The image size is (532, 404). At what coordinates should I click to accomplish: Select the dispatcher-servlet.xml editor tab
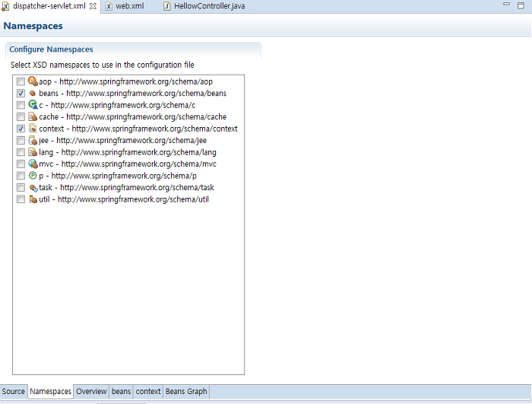point(49,6)
